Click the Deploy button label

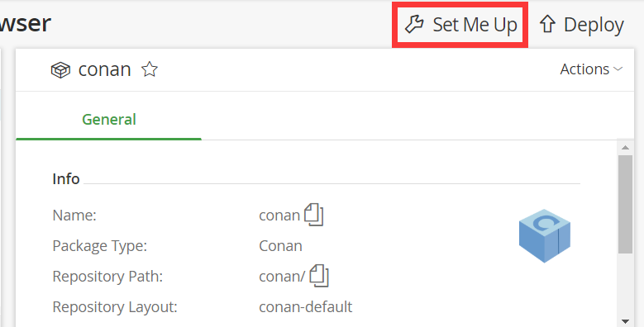tap(594, 25)
